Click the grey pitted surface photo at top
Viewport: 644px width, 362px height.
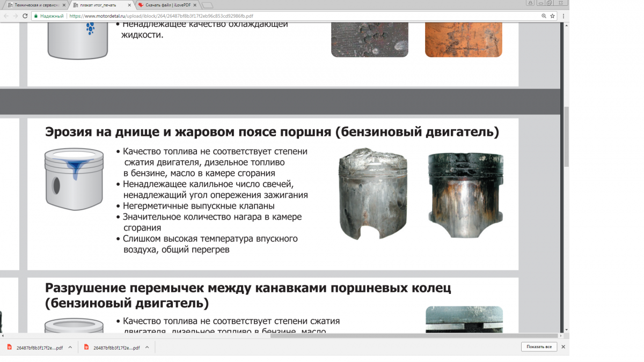(370, 39)
